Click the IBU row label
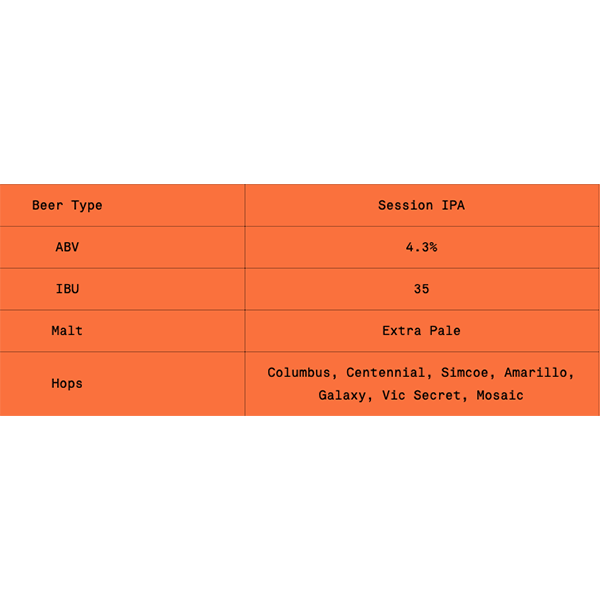Screen dimensions: 600x600 click(67, 289)
